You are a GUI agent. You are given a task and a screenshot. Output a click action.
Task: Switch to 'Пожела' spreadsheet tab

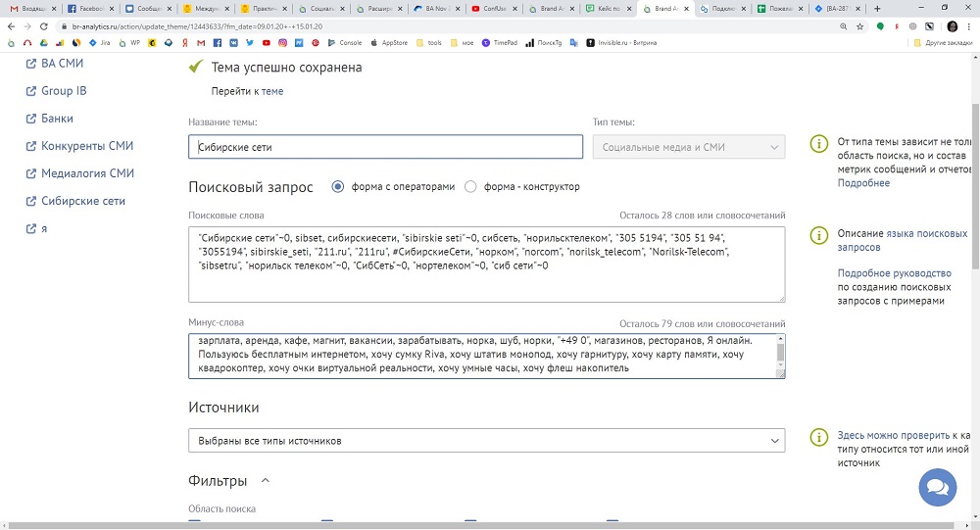pyautogui.click(x=779, y=9)
